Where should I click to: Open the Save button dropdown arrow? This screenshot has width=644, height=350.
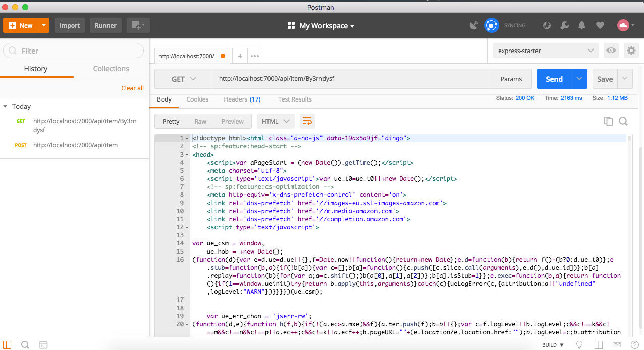[625, 79]
